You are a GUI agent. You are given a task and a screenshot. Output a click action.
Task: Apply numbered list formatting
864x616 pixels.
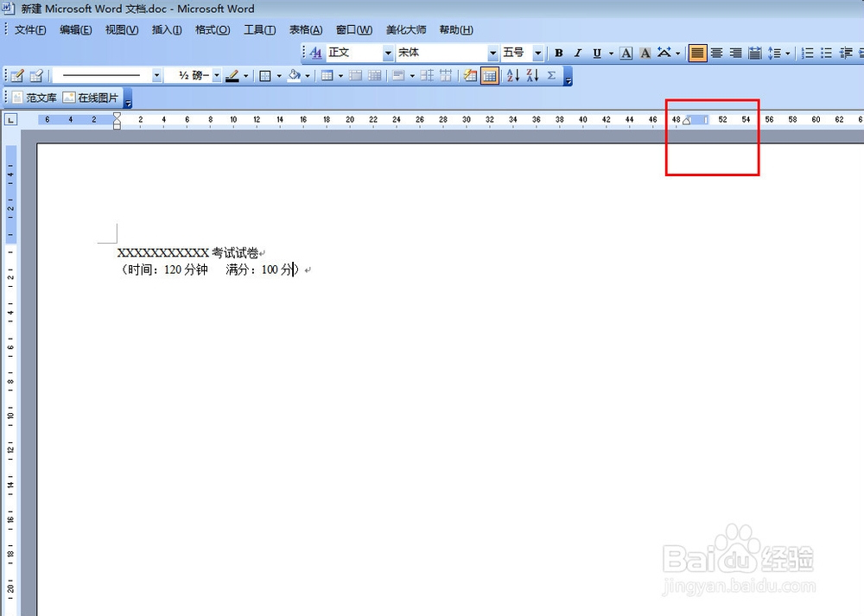(x=807, y=53)
